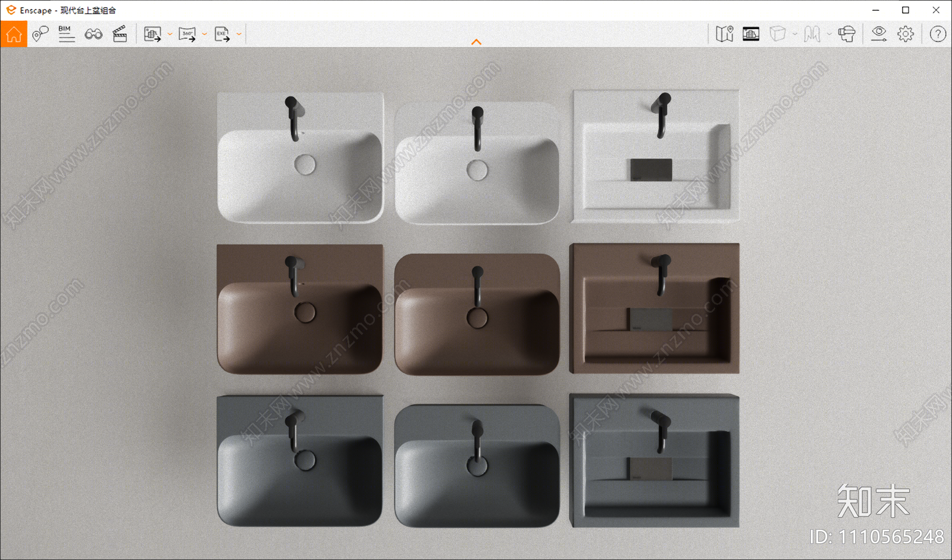Expand dropdown next to cube icon
The image size is (952, 560).
794,34
